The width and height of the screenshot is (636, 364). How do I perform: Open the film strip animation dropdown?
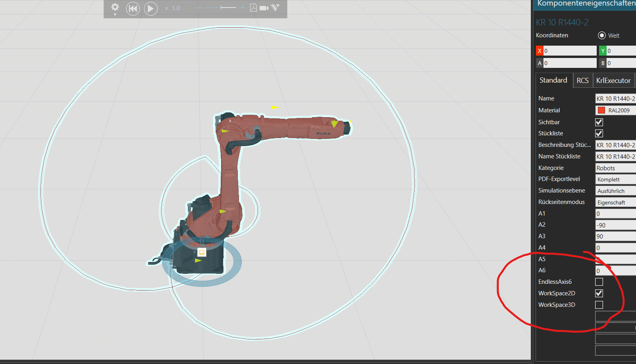[x=276, y=8]
